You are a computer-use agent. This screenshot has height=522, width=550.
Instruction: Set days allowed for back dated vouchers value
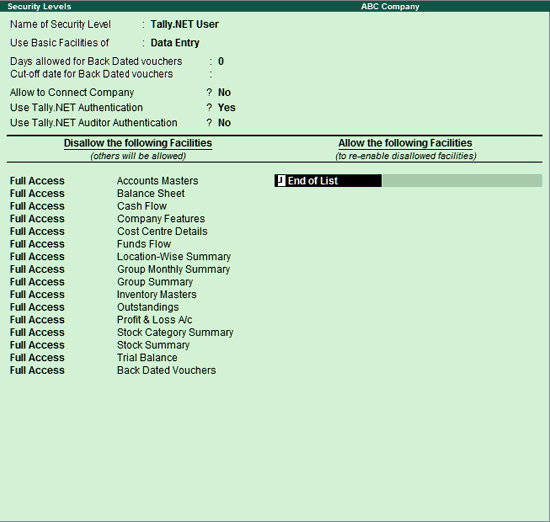pyautogui.click(x=221, y=61)
